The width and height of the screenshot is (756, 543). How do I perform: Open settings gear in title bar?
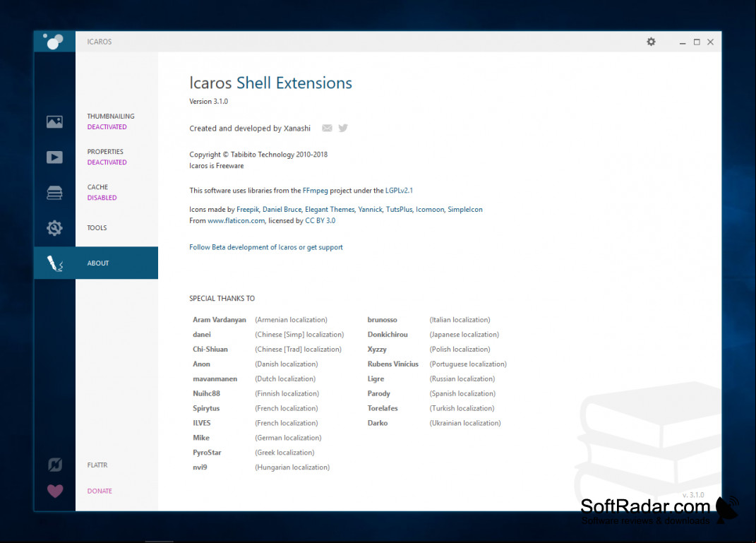tap(651, 42)
